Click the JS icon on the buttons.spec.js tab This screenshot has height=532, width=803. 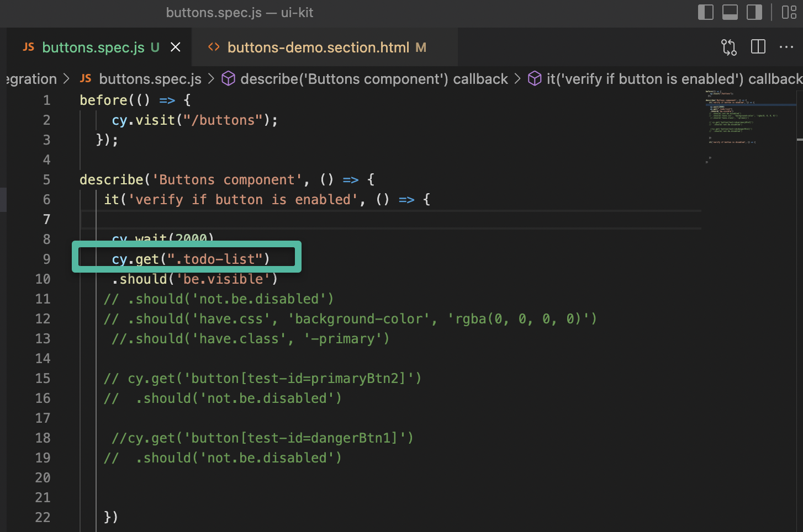[29, 47]
